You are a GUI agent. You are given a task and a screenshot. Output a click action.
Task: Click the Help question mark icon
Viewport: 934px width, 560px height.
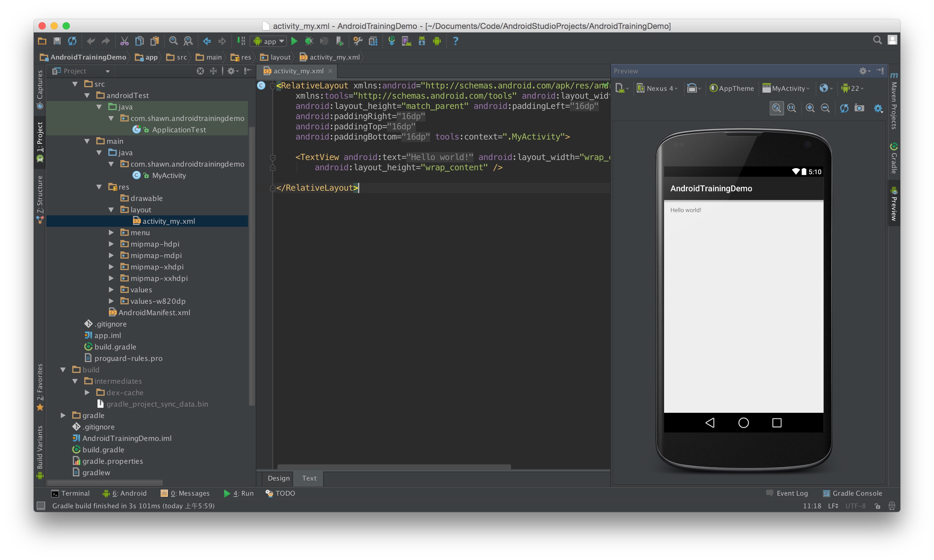(456, 41)
